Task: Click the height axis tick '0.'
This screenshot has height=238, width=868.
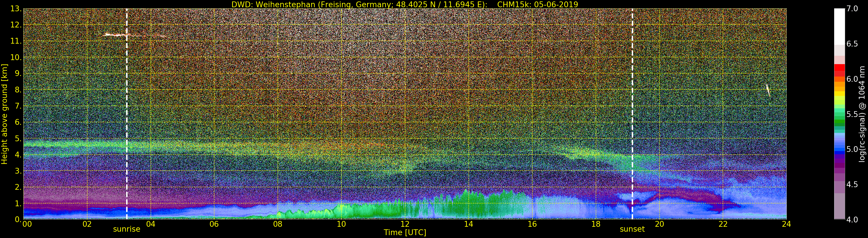Action: [x=18, y=219]
